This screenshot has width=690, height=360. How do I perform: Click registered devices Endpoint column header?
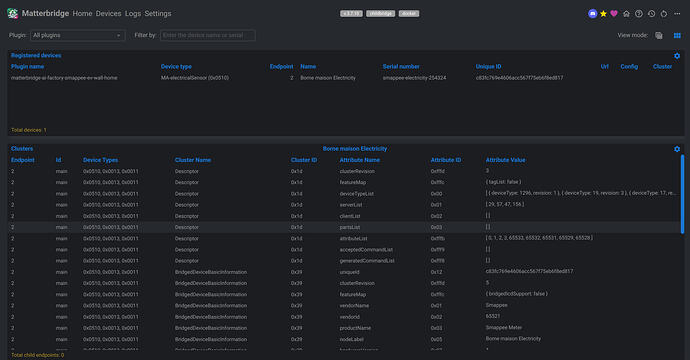point(281,66)
